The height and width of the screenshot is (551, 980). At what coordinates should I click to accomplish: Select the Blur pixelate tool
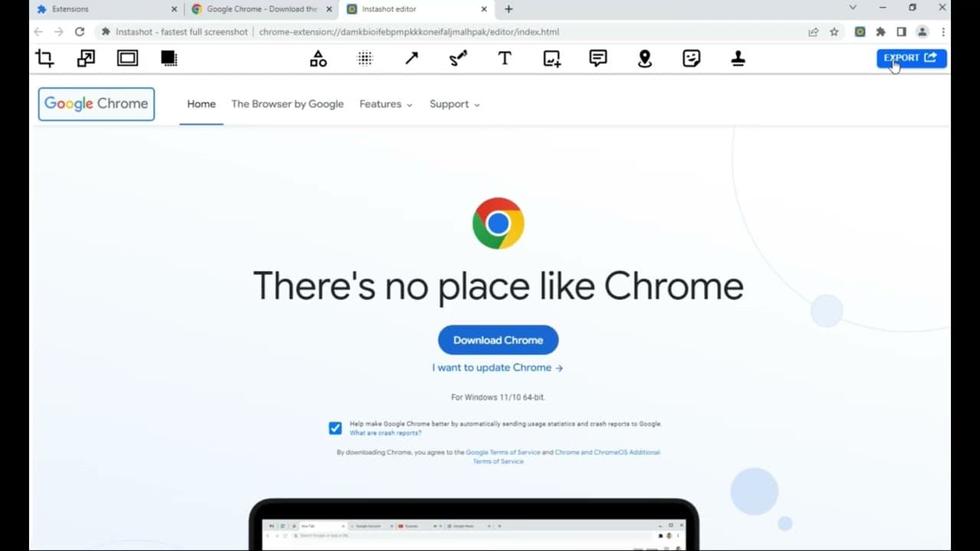coord(365,58)
